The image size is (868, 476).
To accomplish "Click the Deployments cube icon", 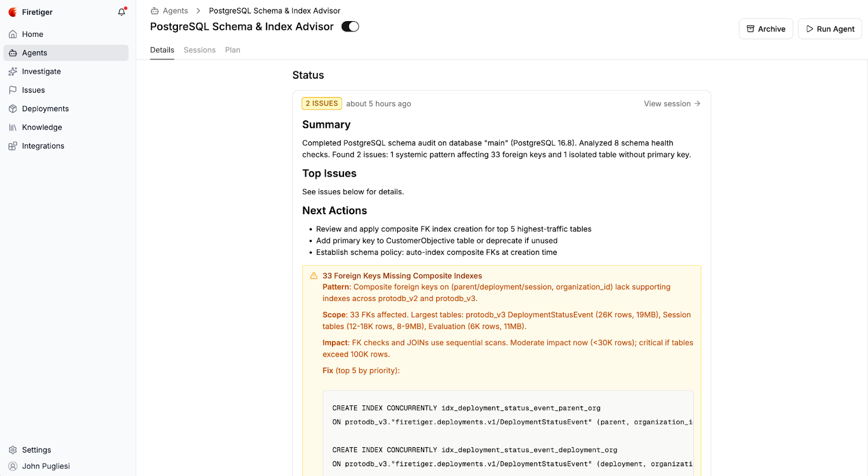I will click(x=13, y=108).
